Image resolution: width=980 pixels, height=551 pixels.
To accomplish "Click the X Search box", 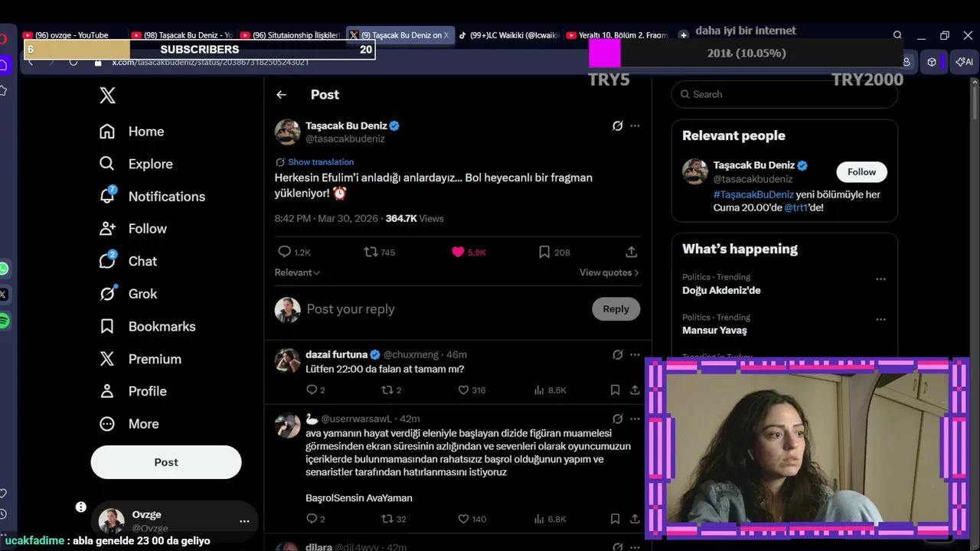I will [x=785, y=94].
